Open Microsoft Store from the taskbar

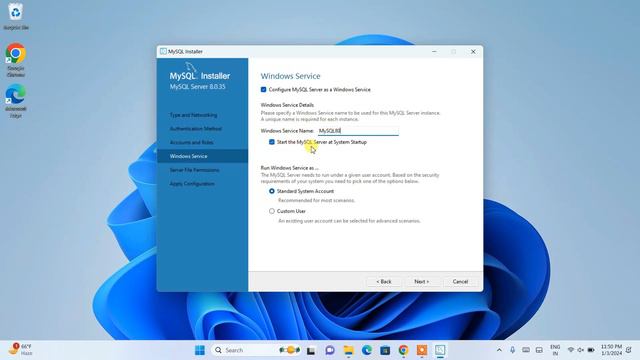(385, 350)
